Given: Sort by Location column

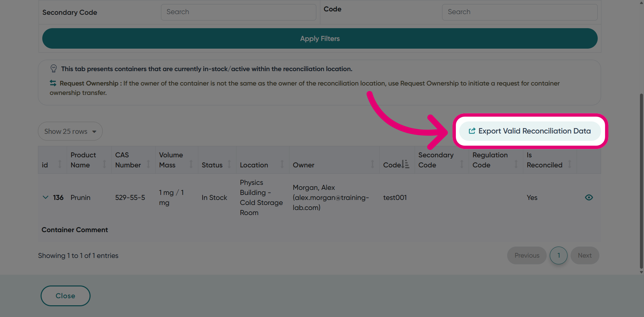Looking at the screenshot, I should pos(282,164).
